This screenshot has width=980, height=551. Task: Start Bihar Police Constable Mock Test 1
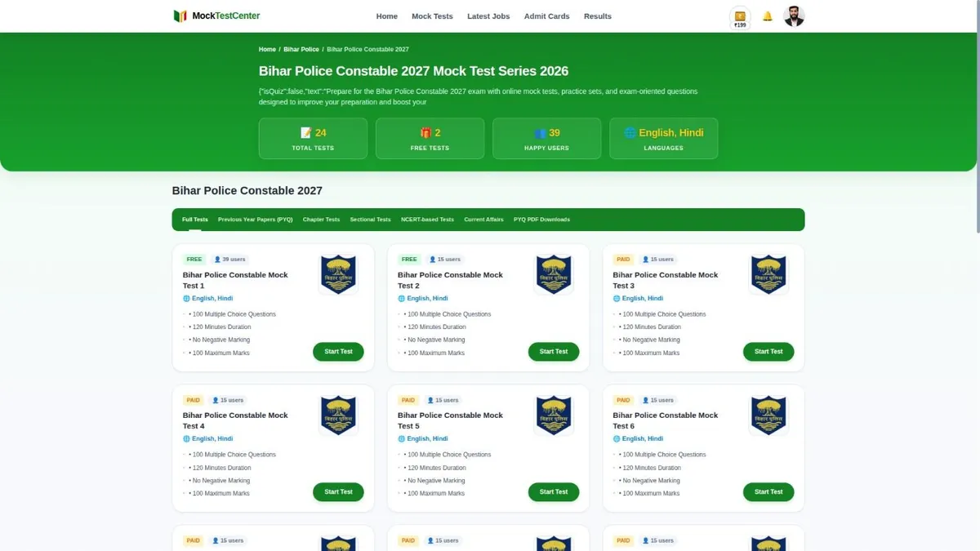(338, 352)
